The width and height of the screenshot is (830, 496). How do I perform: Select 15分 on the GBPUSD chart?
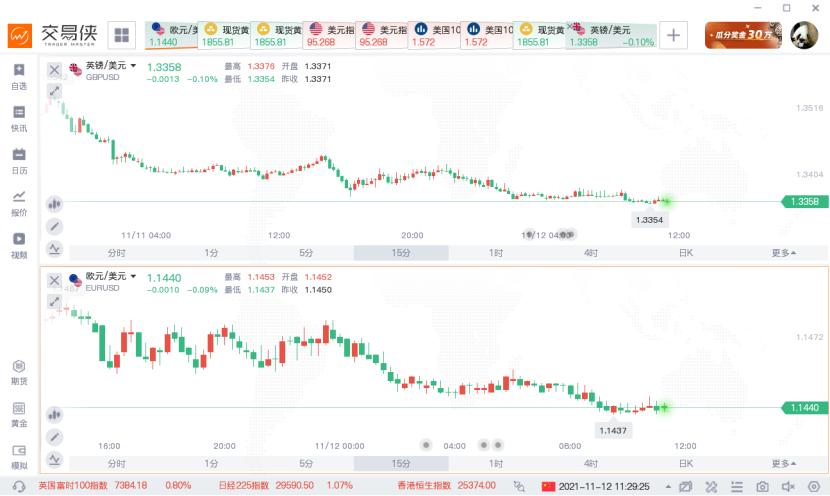pyautogui.click(x=401, y=253)
